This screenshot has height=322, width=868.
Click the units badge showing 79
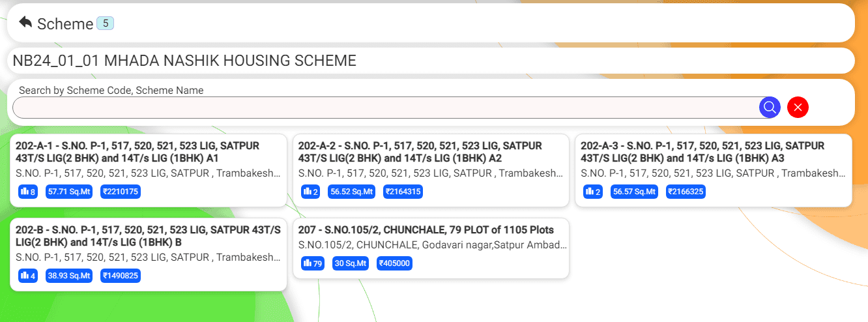click(x=313, y=263)
